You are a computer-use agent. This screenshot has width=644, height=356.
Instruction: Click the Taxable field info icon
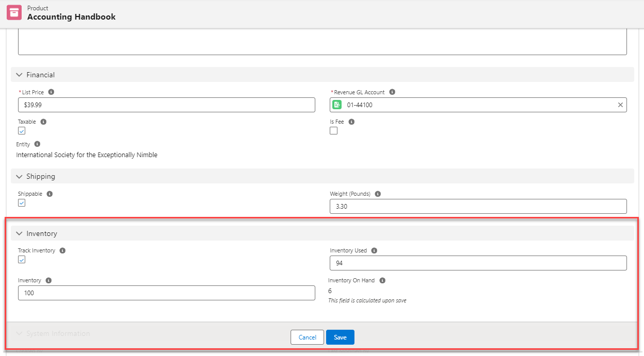pos(43,122)
